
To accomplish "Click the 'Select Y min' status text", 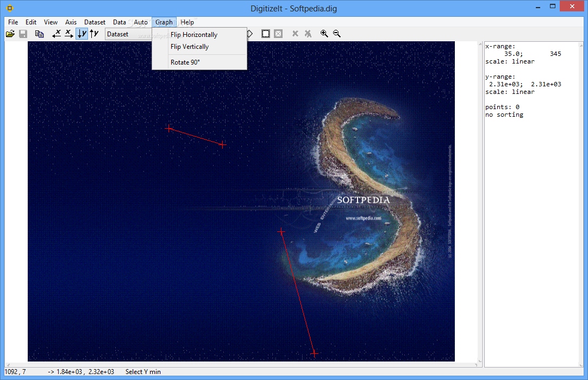I will [x=143, y=372].
